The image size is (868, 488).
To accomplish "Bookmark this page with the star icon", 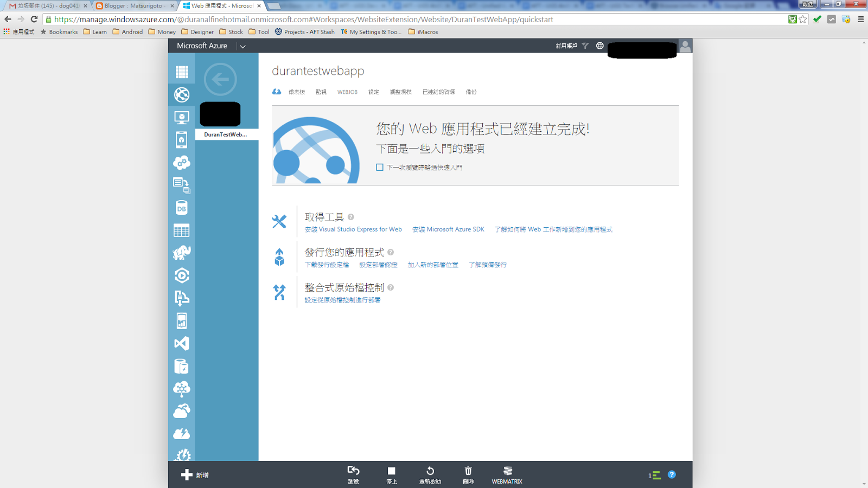I will [x=803, y=20].
